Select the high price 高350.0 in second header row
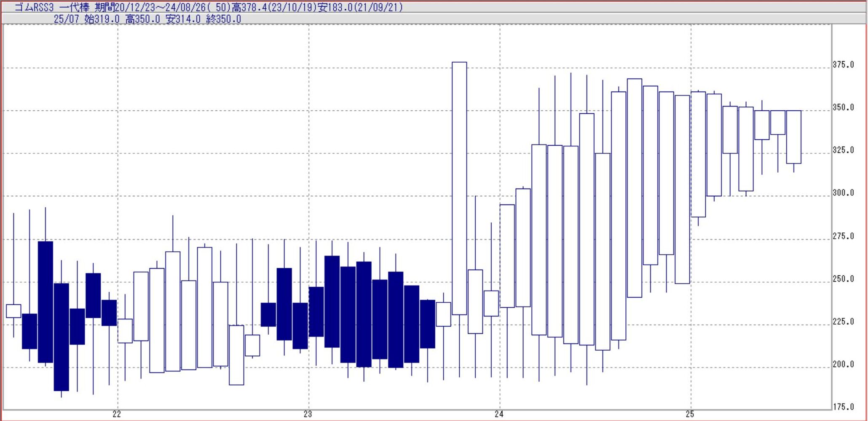This screenshot has width=868, height=421. (143, 19)
